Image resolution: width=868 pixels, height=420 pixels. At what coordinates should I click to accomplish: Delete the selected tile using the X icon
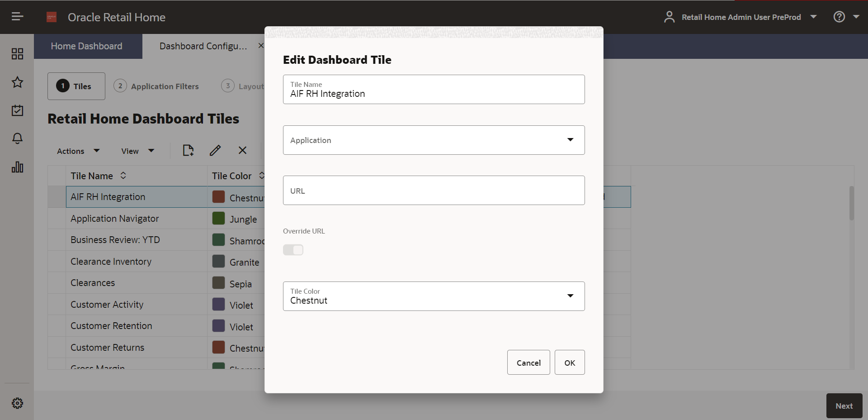tap(242, 150)
